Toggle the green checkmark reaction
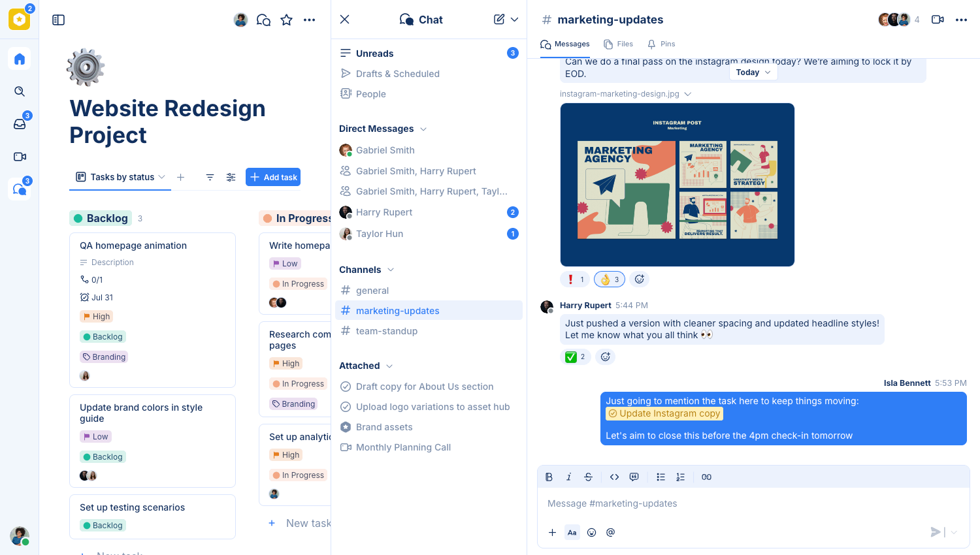 pos(576,357)
